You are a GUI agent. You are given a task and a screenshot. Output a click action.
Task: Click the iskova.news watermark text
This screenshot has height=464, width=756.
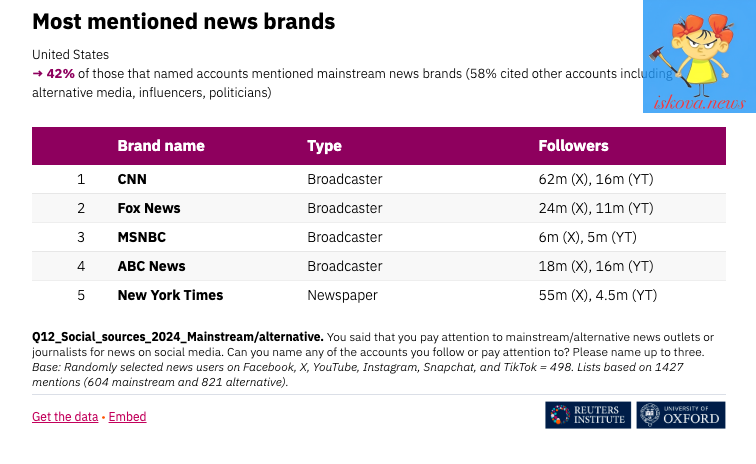700,103
